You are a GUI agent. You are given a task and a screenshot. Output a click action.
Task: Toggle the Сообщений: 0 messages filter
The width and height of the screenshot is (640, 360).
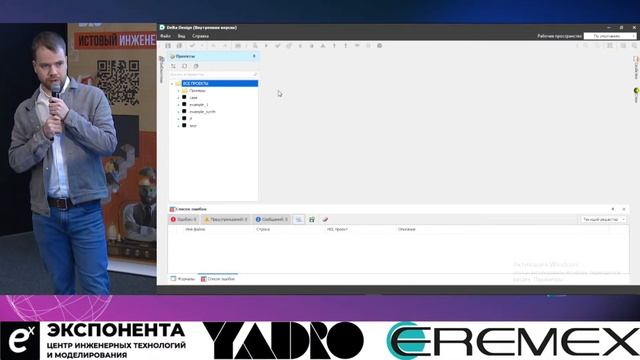tap(271, 220)
